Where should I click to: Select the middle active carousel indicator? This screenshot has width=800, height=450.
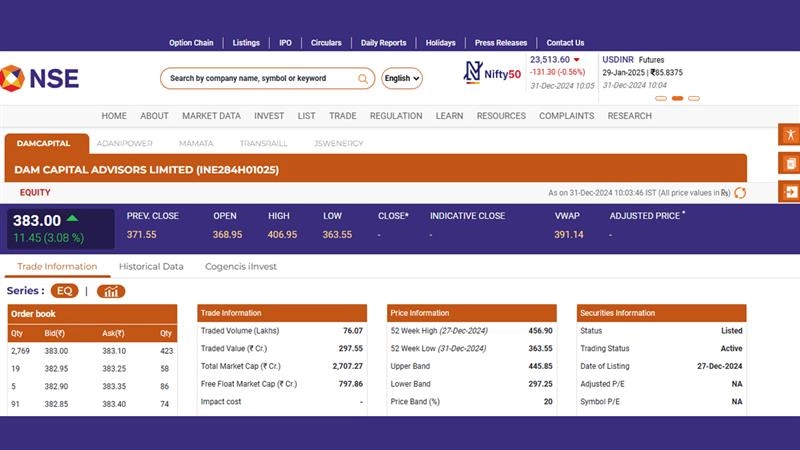click(677, 98)
